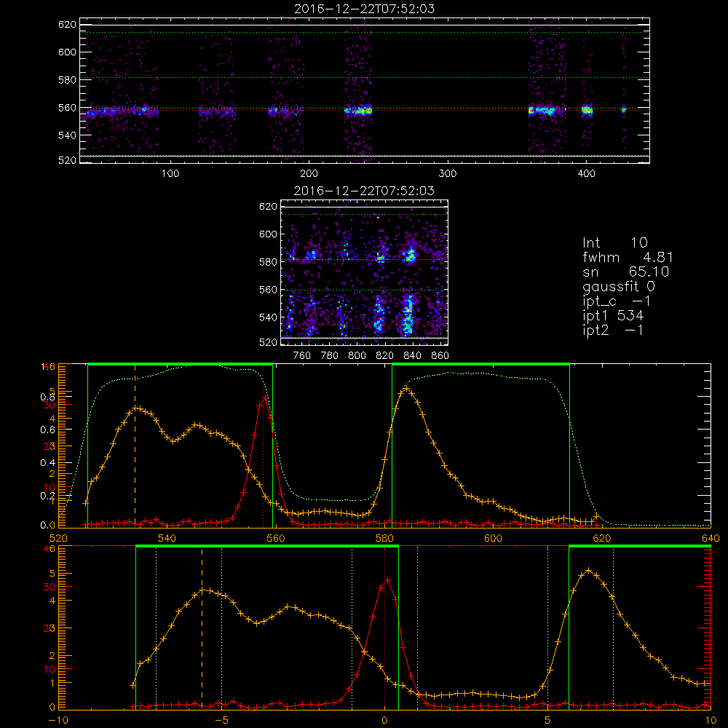The height and width of the screenshot is (728, 728).
Task: Click orange curve peak near 584 in third plot
Action: click(x=406, y=388)
